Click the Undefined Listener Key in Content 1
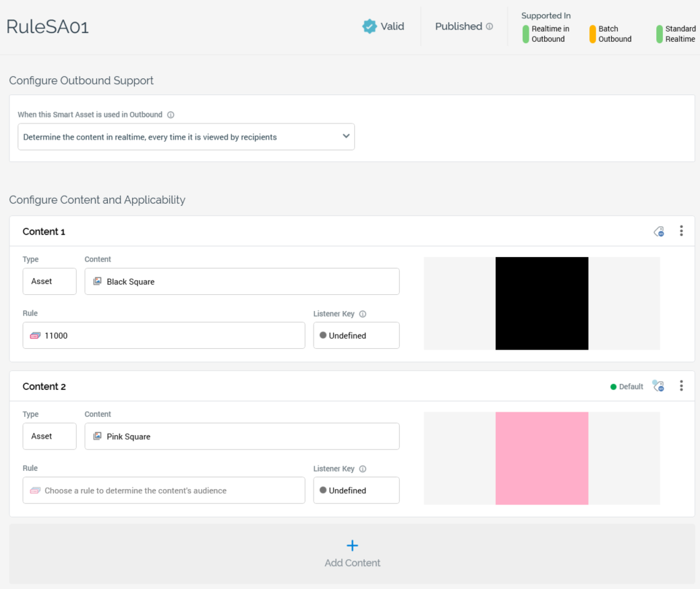Screen dimensions: 700x589 coord(356,335)
